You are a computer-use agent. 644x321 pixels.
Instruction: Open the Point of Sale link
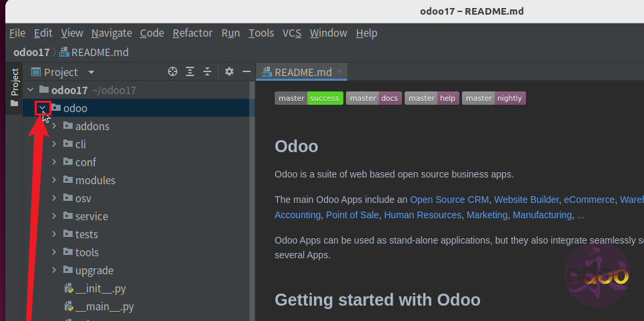[x=352, y=215]
